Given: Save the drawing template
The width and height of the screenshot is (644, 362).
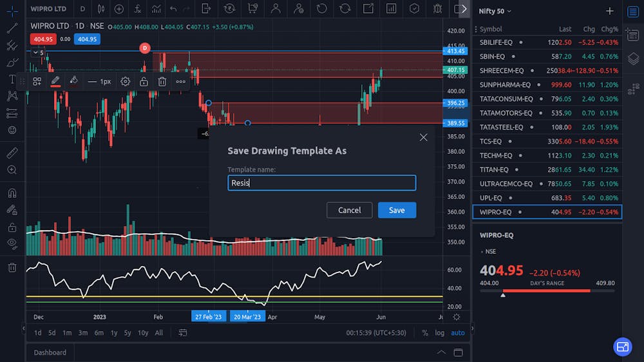Looking at the screenshot, I should (x=397, y=210).
